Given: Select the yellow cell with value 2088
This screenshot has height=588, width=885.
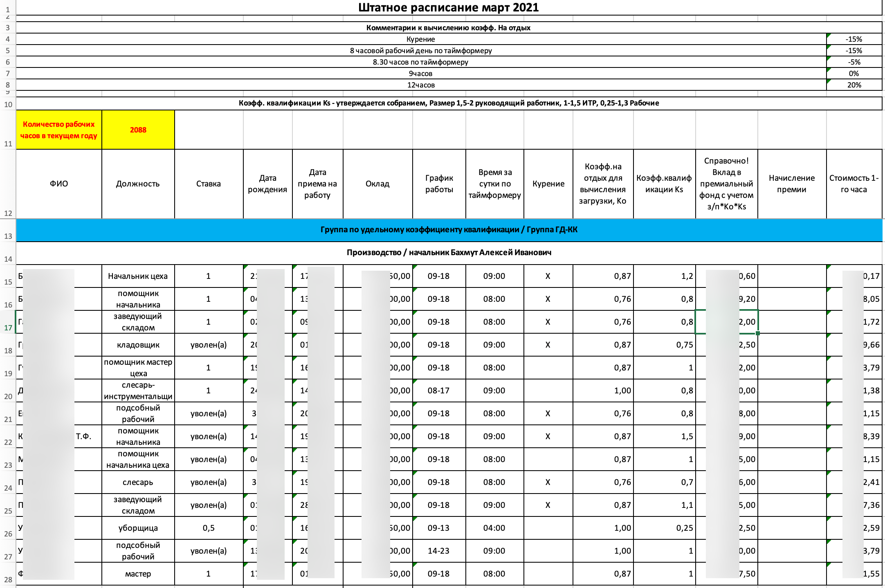Looking at the screenshot, I should [138, 130].
